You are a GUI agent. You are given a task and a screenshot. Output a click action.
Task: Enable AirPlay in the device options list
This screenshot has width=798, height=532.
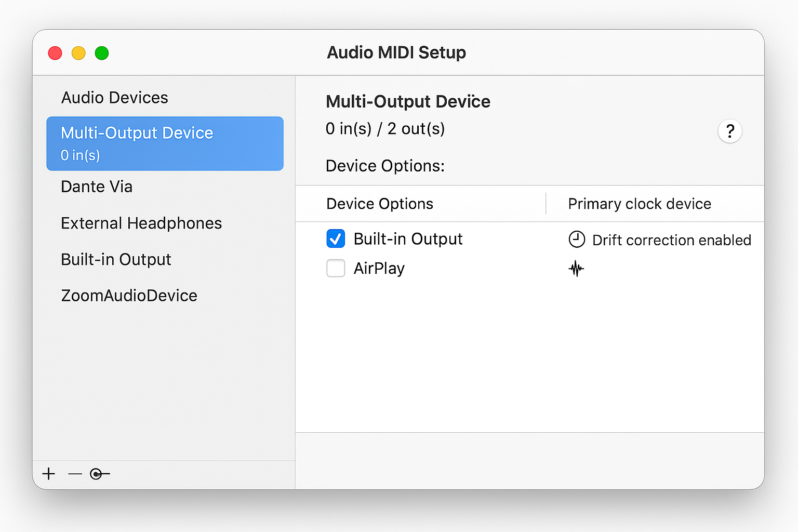(336, 268)
